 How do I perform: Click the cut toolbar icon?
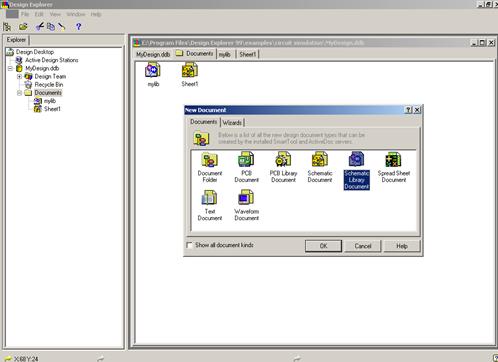40,27
